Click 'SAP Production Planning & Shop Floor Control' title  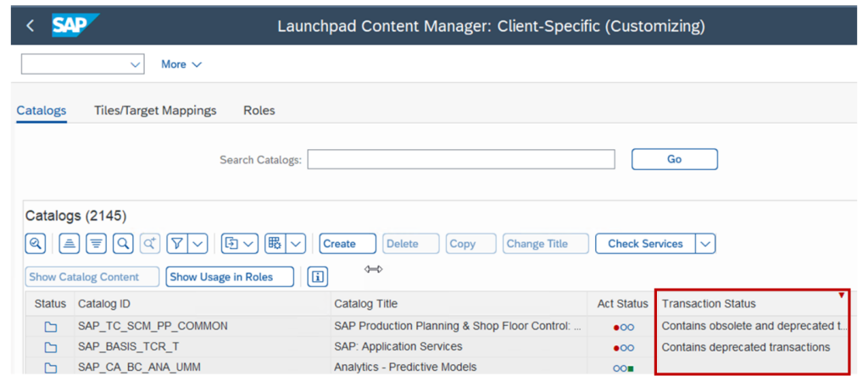[458, 326]
